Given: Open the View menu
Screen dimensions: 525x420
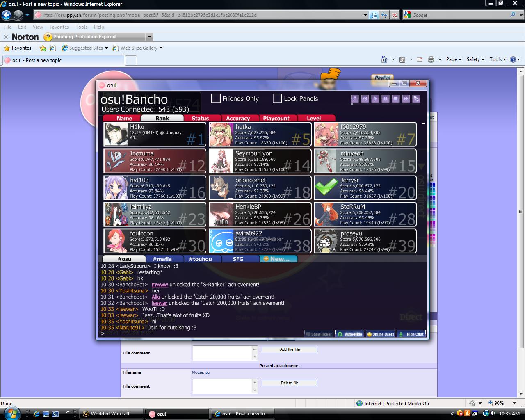Looking at the screenshot, I should (38, 27).
